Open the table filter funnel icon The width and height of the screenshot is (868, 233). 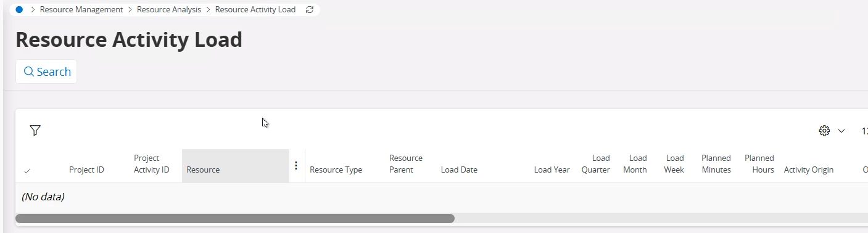tap(35, 130)
